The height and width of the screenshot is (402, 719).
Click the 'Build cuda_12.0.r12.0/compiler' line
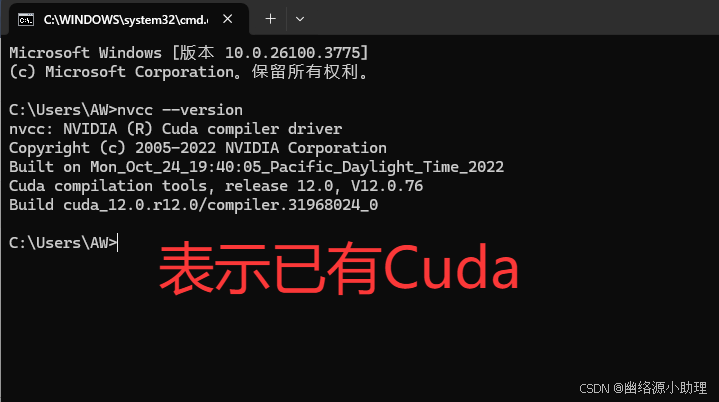click(194, 204)
